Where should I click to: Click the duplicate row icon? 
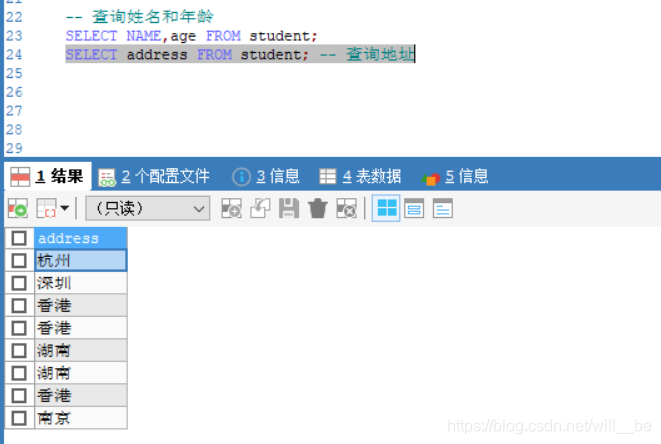(x=260, y=208)
